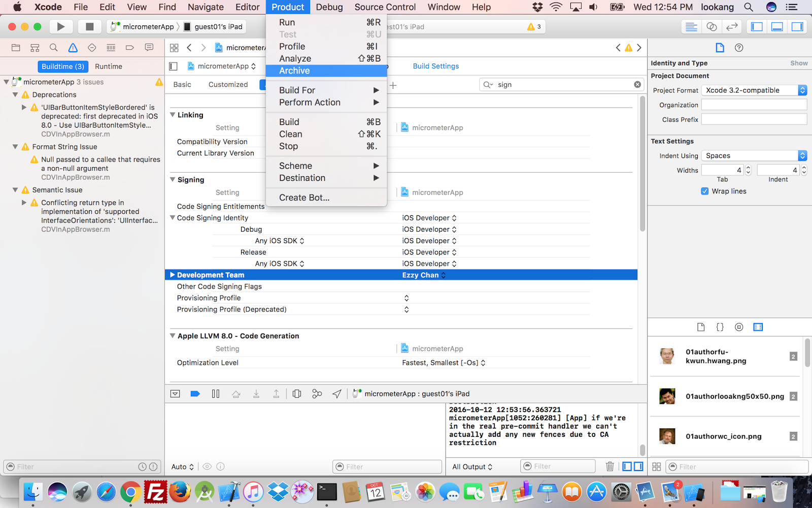Open the Symbol navigator
812x508 pixels.
pos(35,48)
